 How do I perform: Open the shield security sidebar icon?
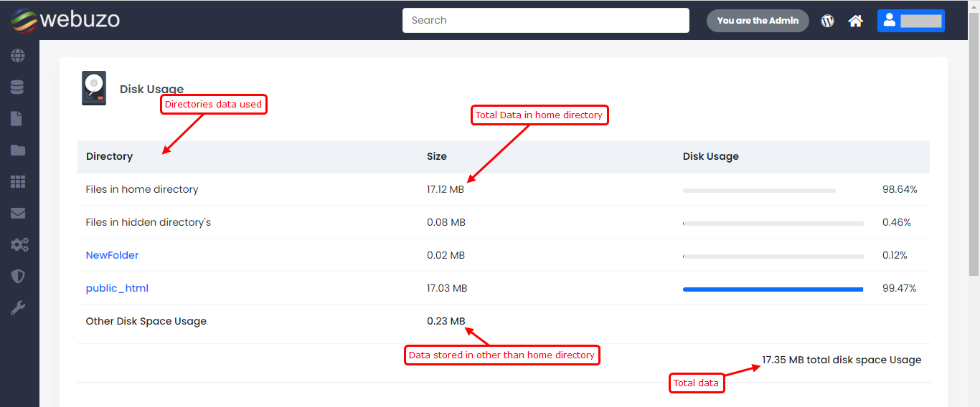click(x=18, y=277)
